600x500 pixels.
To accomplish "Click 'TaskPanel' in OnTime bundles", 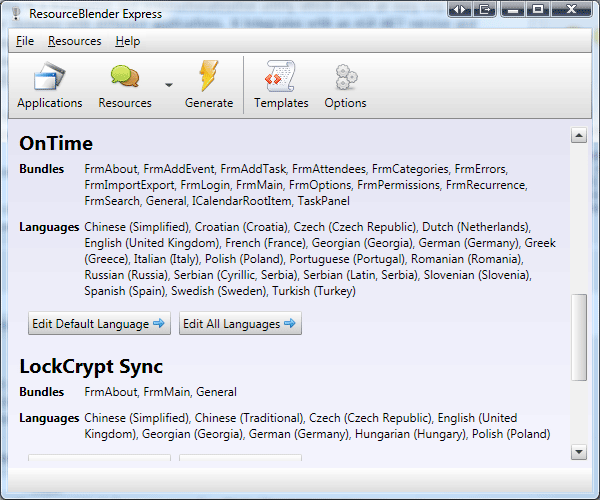I will click(x=324, y=201).
